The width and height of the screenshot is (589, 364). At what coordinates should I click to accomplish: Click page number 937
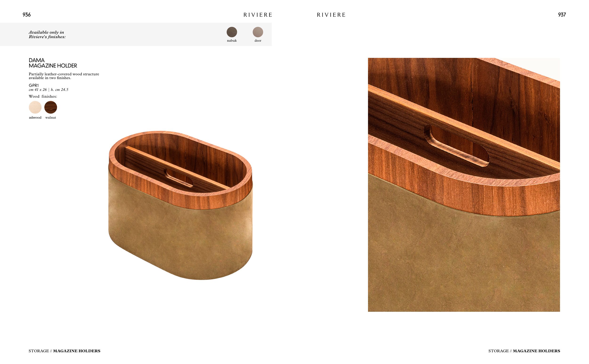562,15
